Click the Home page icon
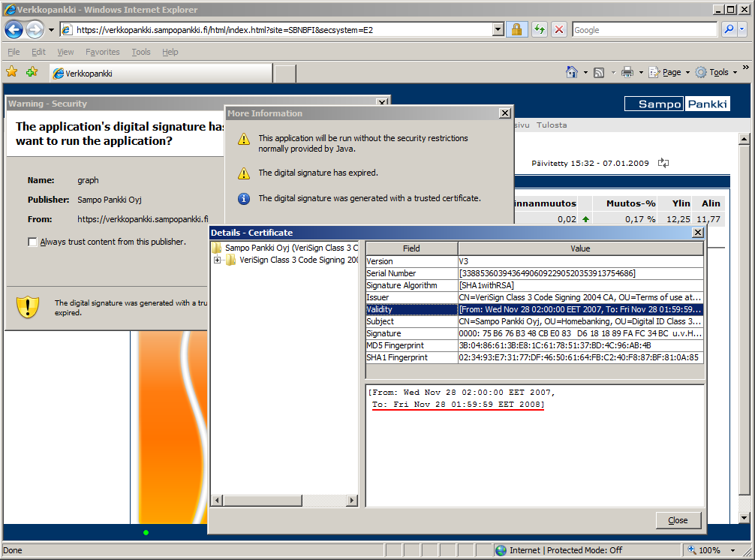 (572, 72)
